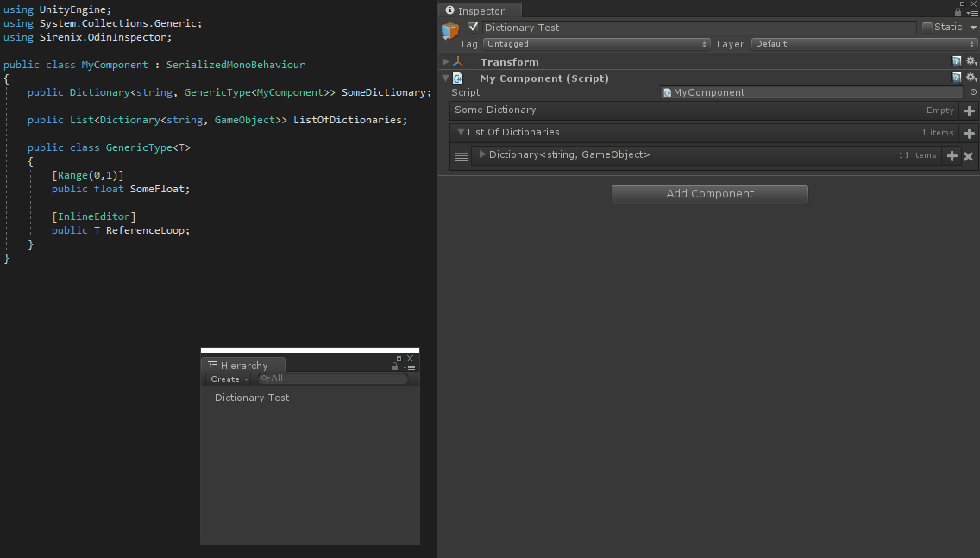
Task: Open the script object picker circle
Action: tap(973, 92)
